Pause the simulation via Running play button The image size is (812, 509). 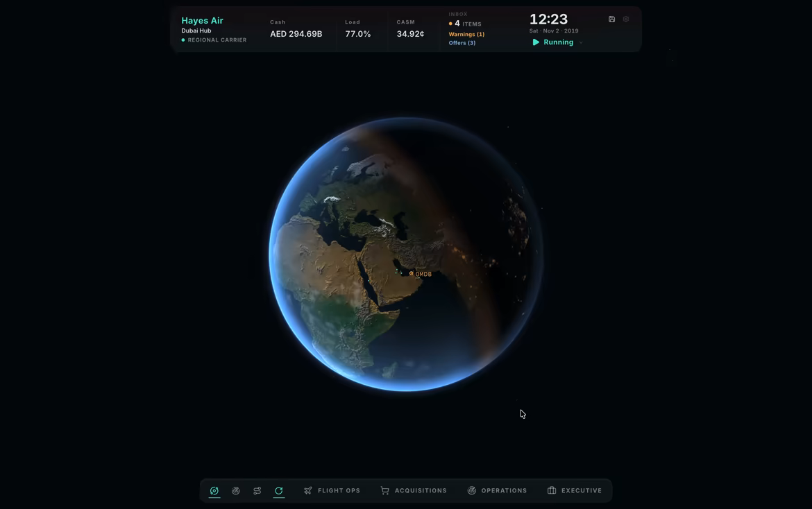[x=536, y=42]
